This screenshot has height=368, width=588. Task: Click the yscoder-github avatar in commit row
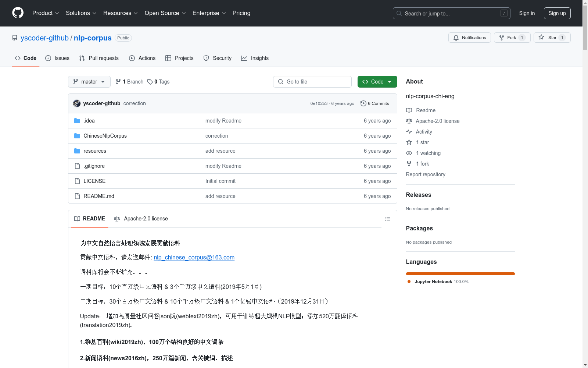coord(77,103)
